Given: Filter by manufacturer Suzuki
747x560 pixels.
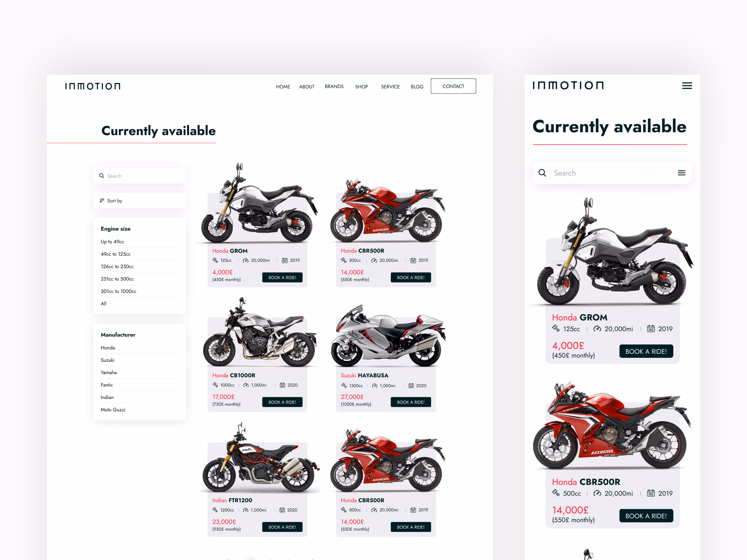Looking at the screenshot, I should (107, 360).
